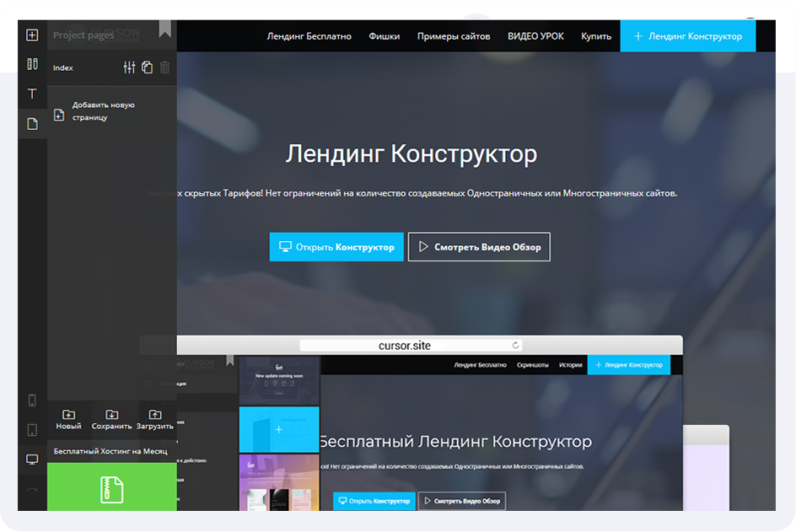Click the green ZIP export button
Viewport: 796px width, 532px height.
click(112, 489)
